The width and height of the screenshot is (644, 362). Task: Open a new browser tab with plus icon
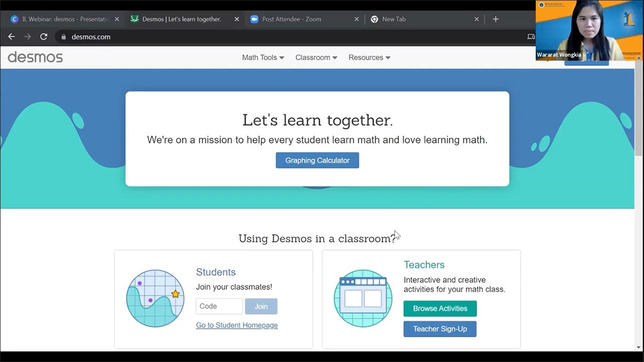point(495,19)
